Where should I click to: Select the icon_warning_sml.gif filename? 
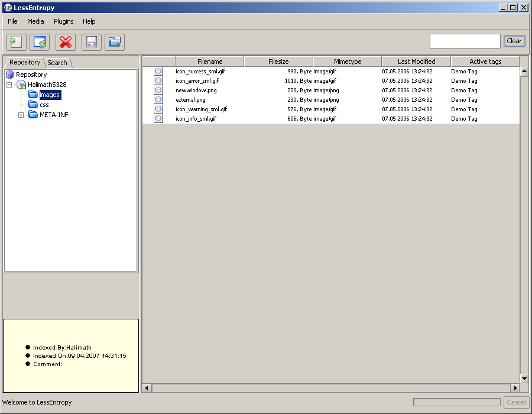(201, 109)
